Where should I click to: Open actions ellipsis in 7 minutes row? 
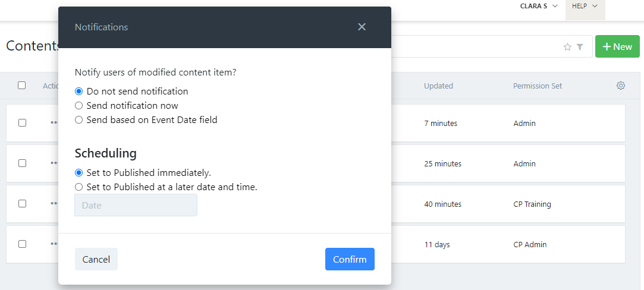tap(54, 122)
